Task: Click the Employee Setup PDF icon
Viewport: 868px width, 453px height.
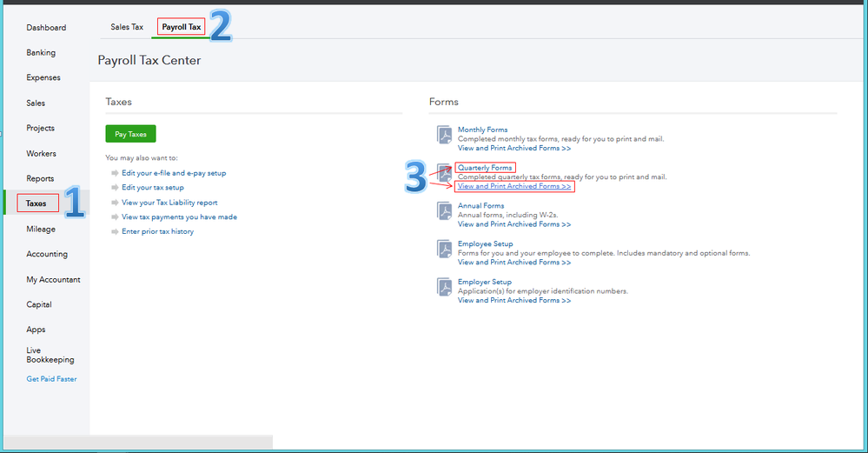Action: click(445, 250)
